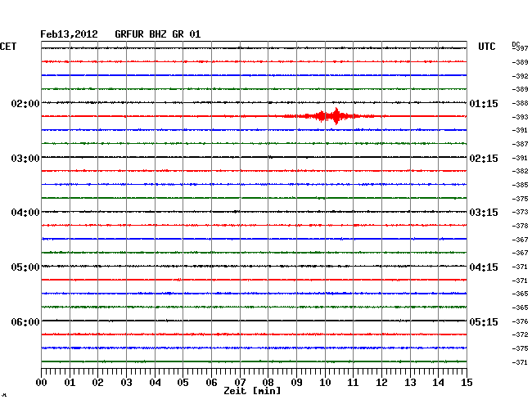
Task: Click minute tick label "13" on the time axis
Action: (410, 383)
